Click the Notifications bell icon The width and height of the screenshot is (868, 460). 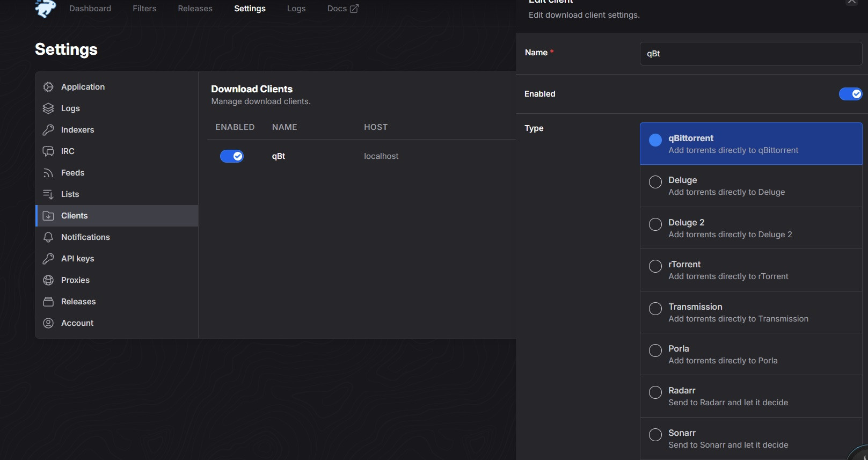(48, 237)
